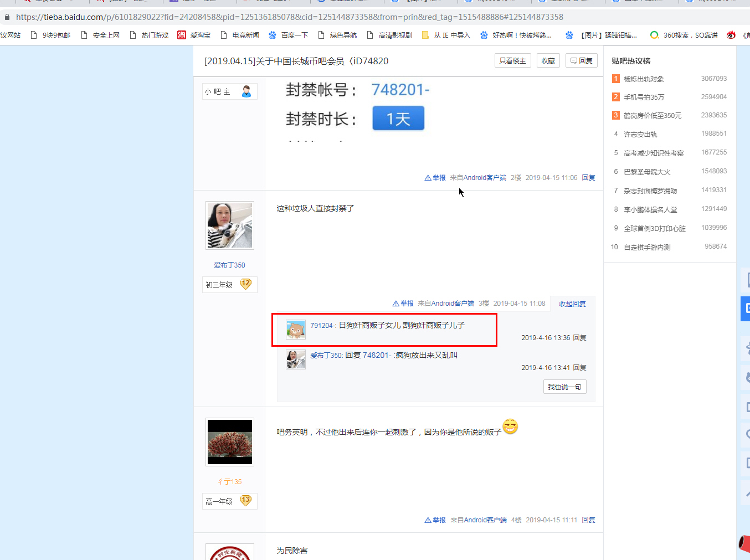Click the 收藏 button
This screenshot has width=750, height=560.
point(548,61)
